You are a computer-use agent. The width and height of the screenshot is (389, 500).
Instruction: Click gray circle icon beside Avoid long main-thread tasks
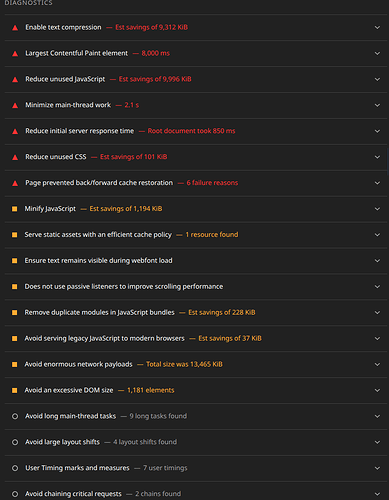pos(15,416)
